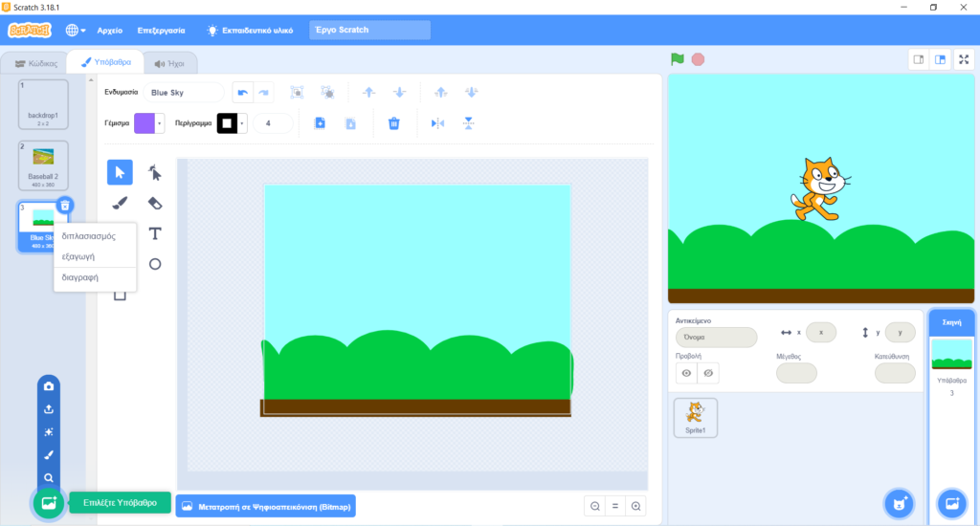Open the Outline color dropdown
Image resolution: width=980 pixels, height=526 pixels.
click(x=242, y=123)
